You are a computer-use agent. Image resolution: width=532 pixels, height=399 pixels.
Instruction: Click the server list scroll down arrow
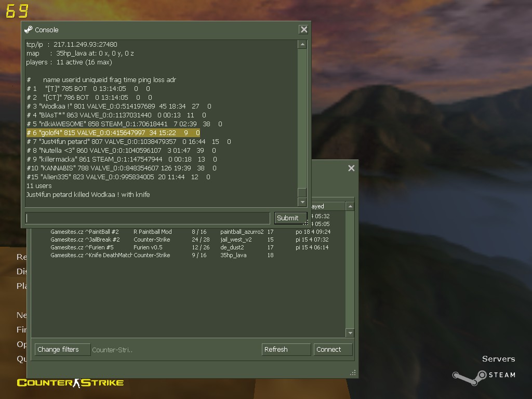350,333
